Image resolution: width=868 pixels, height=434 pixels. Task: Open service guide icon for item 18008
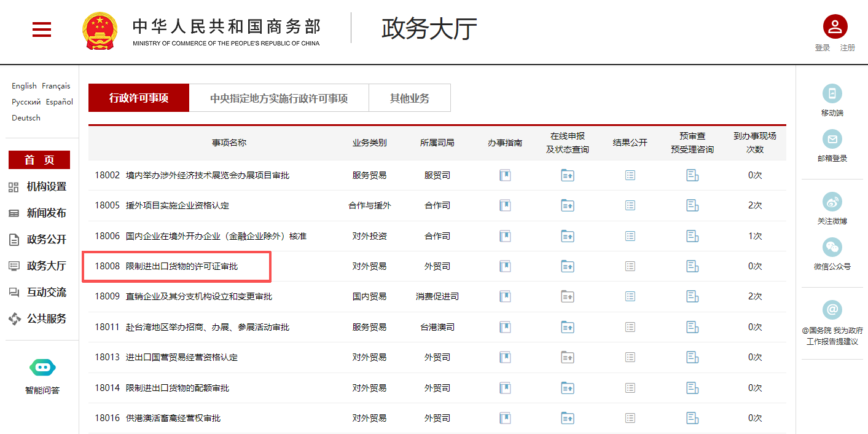(x=505, y=266)
